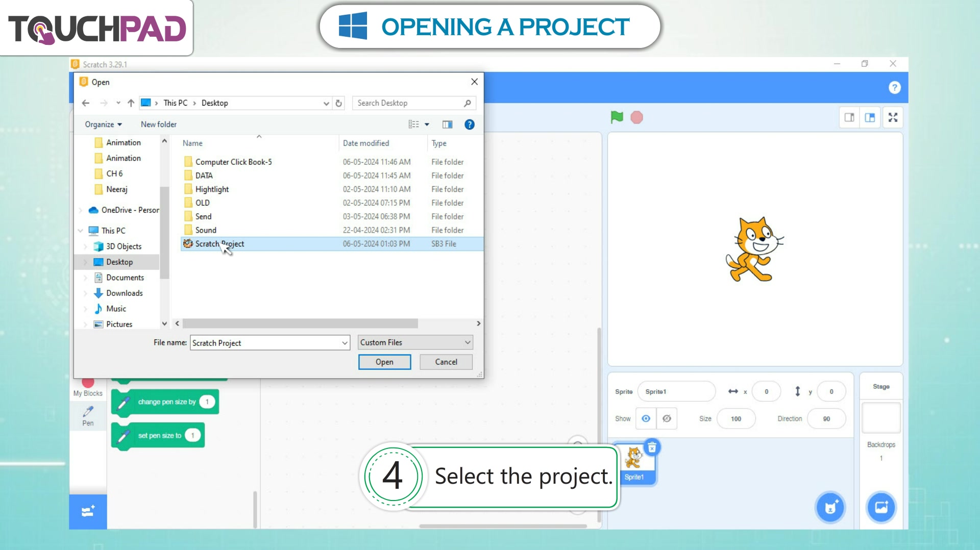The height and width of the screenshot is (550, 980).
Task: Sort files by Name column
Action: [192, 143]
